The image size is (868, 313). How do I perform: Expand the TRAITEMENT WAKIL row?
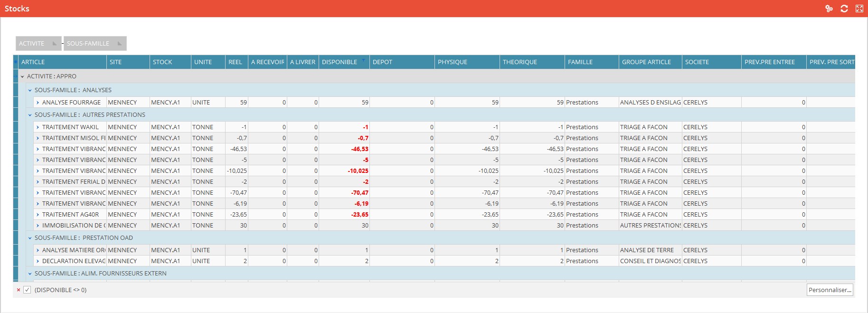tap(38, 127)
